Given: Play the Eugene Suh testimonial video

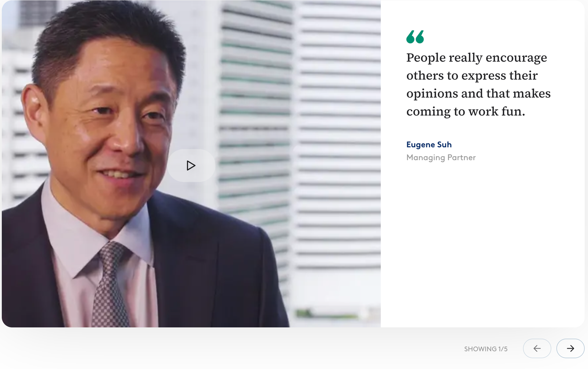Looking at the screenshot, I should (x=191, y=166).
